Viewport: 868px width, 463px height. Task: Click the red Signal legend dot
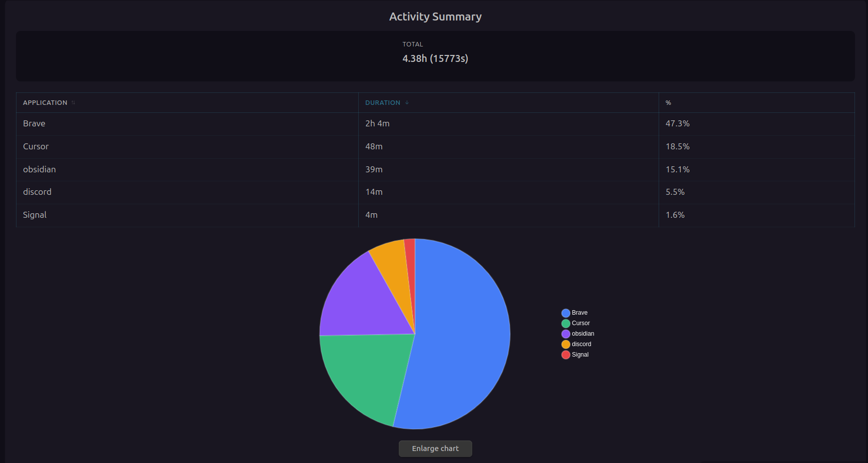[565, 355]
